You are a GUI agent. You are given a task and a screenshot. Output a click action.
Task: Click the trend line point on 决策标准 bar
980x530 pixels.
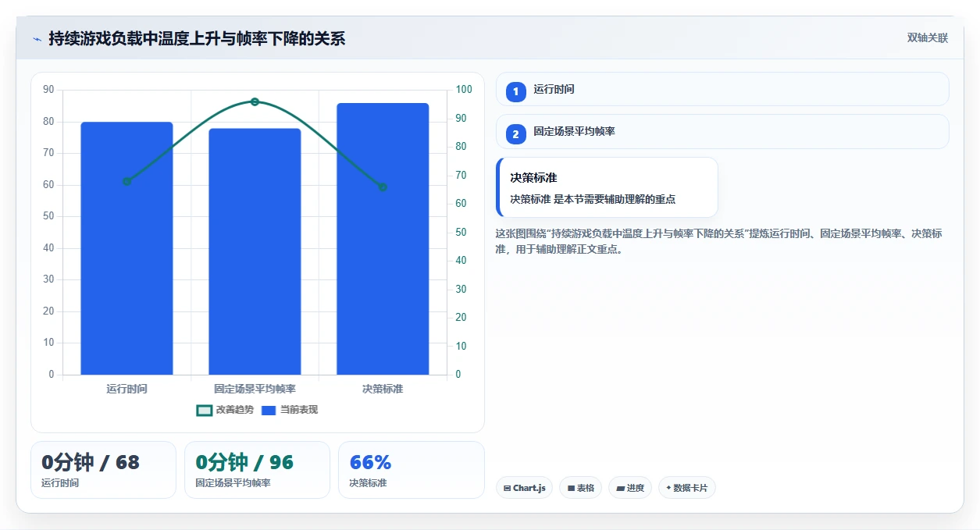(x=383, y=187)
